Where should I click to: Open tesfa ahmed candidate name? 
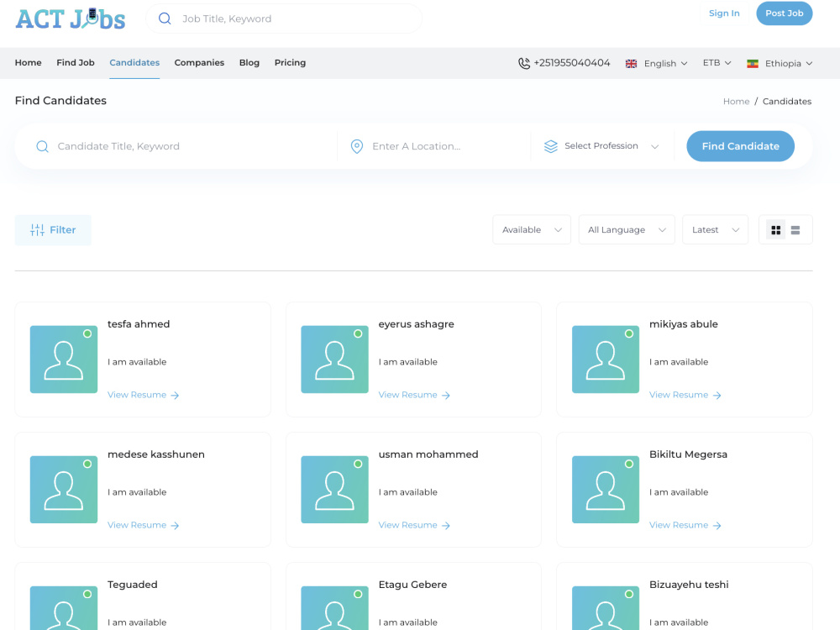tap(139, 324)
